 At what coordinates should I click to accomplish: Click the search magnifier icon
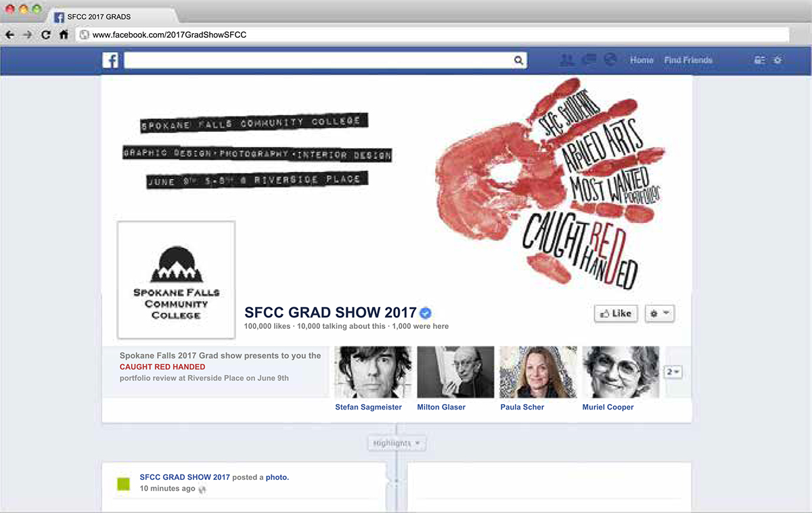coord(518,61)
